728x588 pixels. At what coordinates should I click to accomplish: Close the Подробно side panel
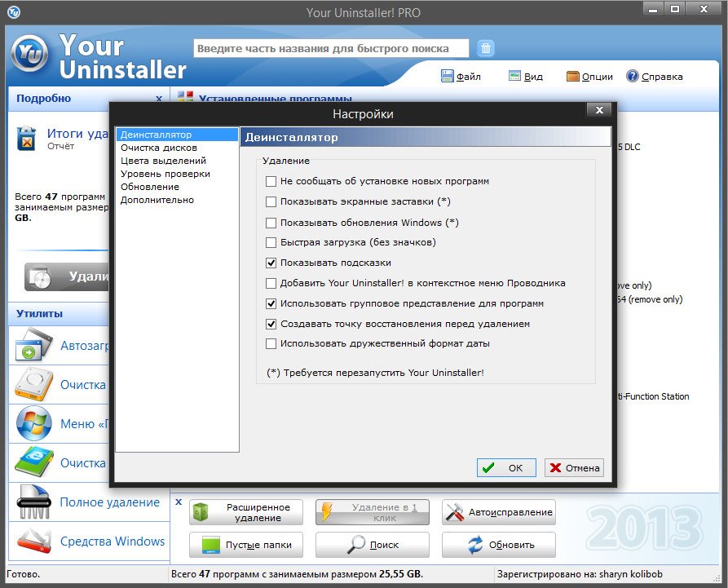click(x=159, y=99)
